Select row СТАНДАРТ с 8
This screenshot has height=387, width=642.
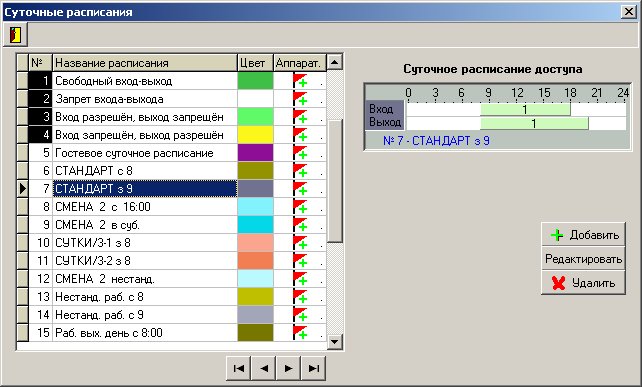[145, 171]
